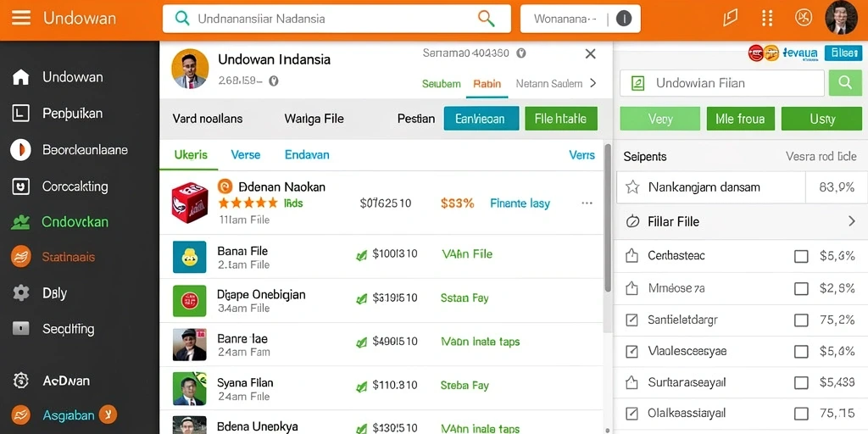Click the Syana Filan row thumbnail

point(189,388)
